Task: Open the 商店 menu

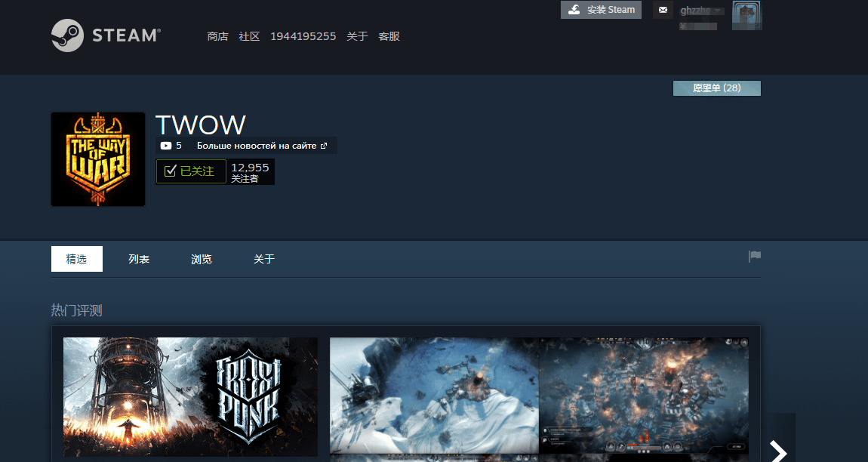Action: click(x=217, y=36)
